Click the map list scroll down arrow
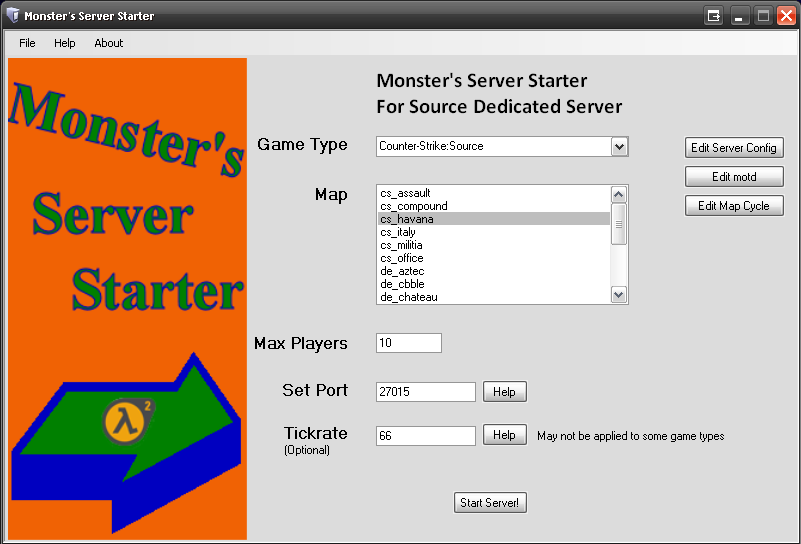 tap(619, 295)
